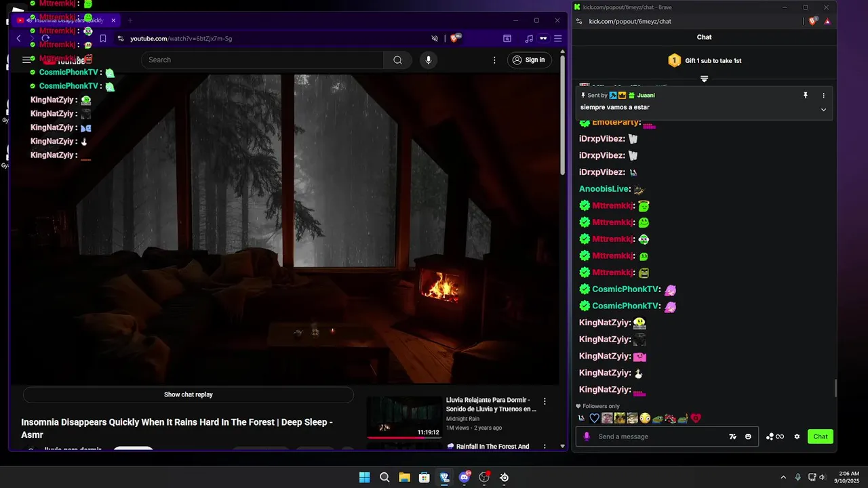868x488 pixels.
Task: Open the Midnight Rain channel link
Action: 462,419
